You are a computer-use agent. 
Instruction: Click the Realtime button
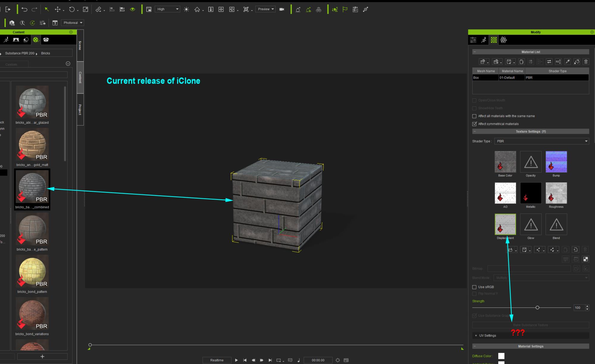(217, 360)
